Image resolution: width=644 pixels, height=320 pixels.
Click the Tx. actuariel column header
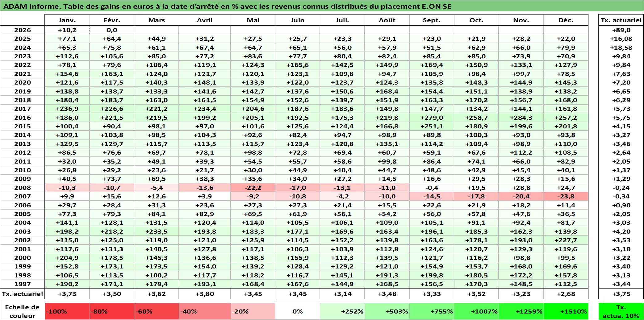[621, 20]
